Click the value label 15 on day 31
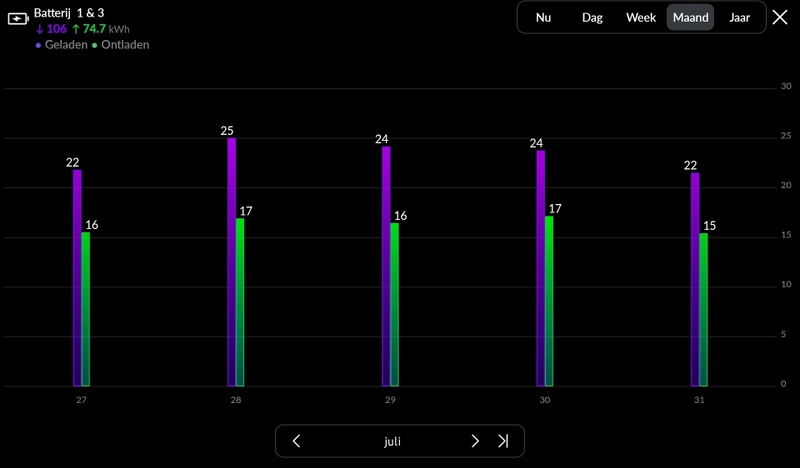Image resolution: width=800 pixels, height=468 pixels. coord(710,226)
